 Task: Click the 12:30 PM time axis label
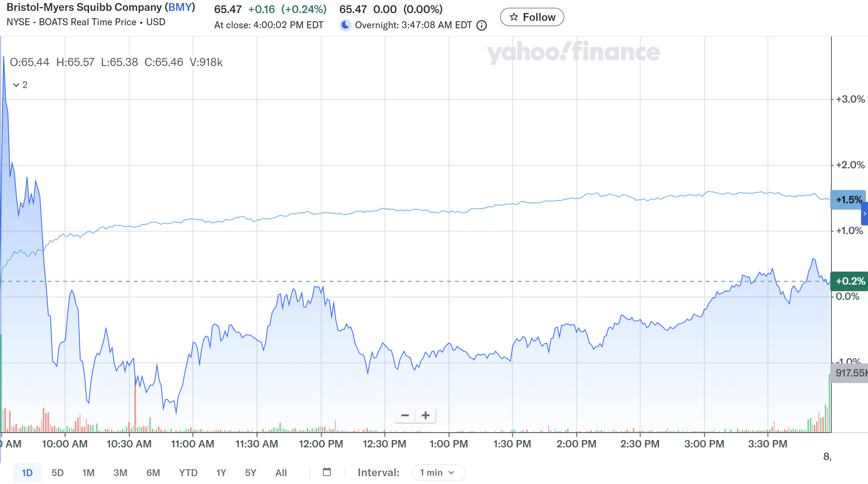[385, 444]
